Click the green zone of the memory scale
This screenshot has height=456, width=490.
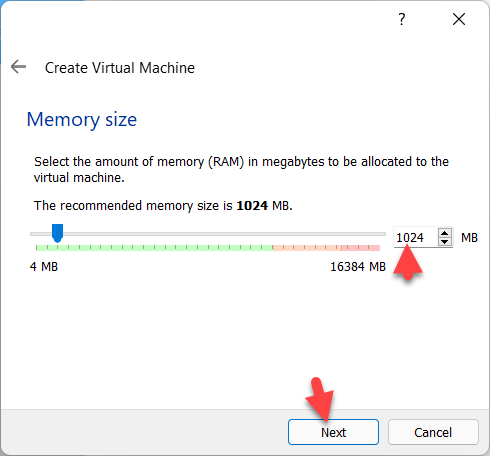154,248
